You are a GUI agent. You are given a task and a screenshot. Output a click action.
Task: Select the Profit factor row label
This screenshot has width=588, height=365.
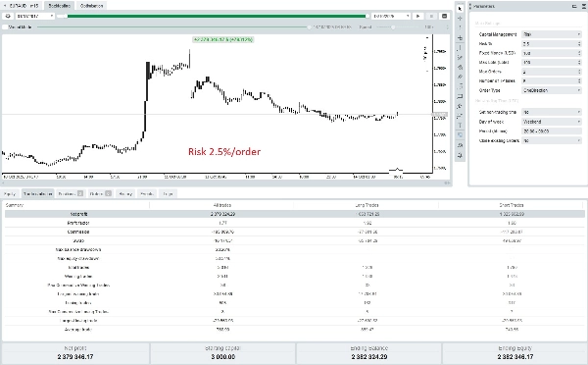(78, 223)
